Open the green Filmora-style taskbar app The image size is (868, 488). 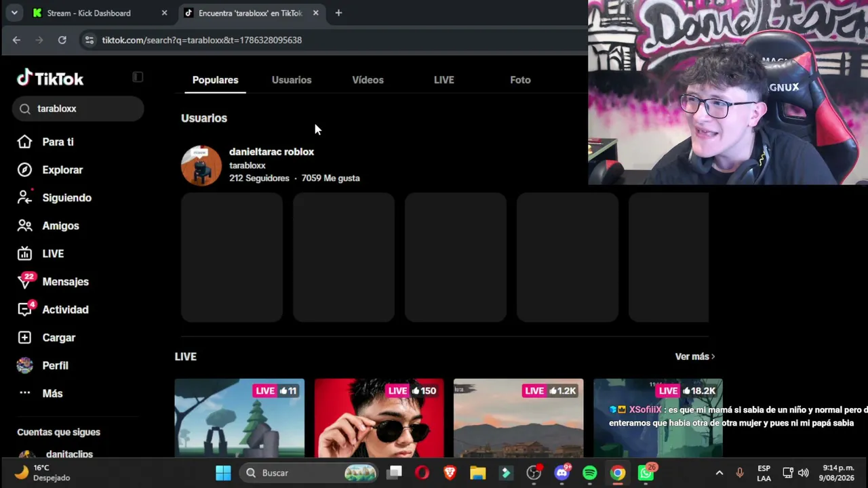pyautogui.click(x=506, y=473)
